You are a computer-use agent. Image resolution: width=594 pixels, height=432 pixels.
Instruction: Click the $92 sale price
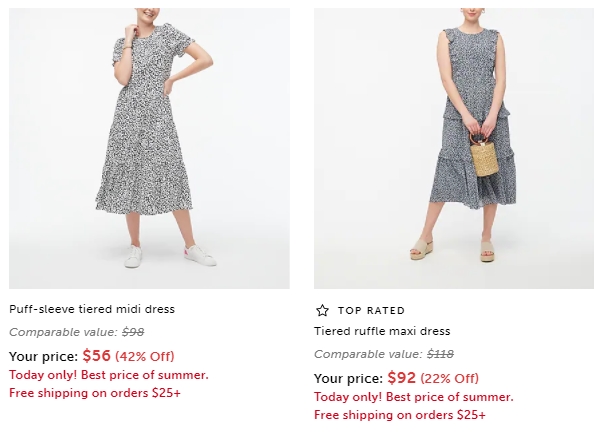tap(402, 377)
